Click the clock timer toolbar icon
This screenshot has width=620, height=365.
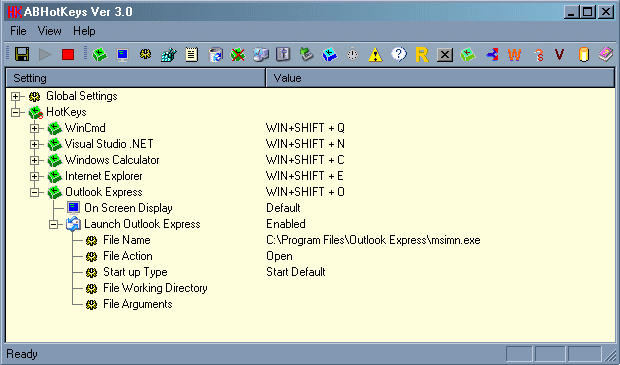click(x=352, y=54)
